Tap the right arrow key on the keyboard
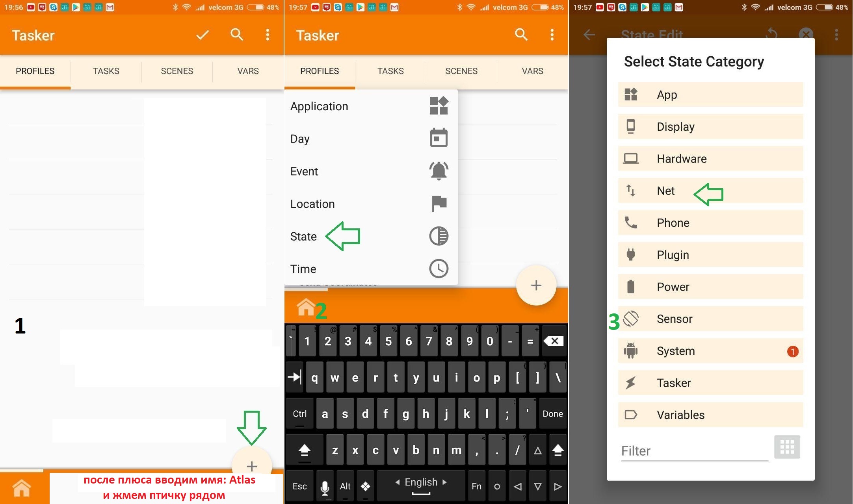This screenshot has height=504, width=853. 558,486
